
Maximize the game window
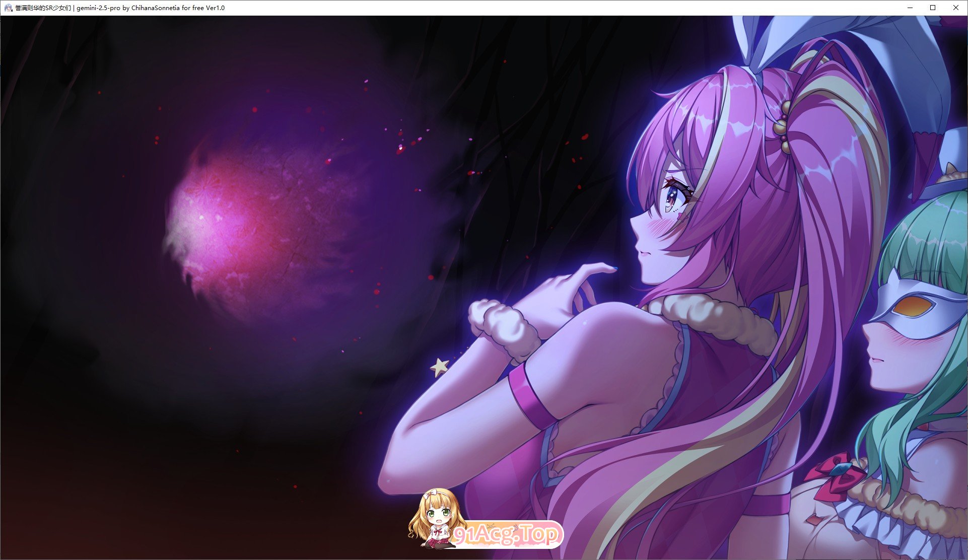(x=933, y=8)
